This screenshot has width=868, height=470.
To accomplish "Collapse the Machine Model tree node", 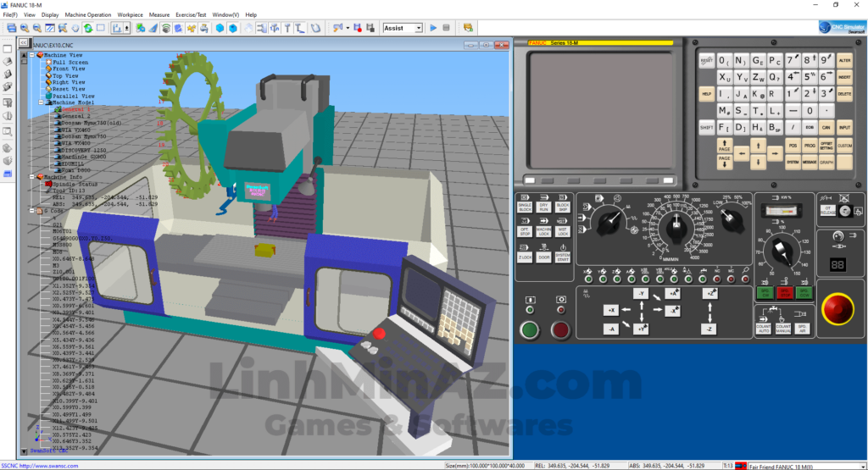I will point(41,102).
